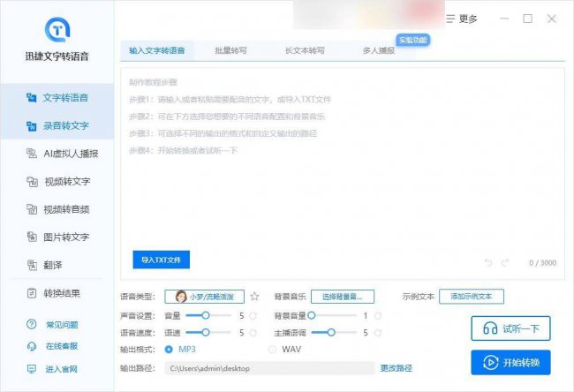The image size is (574, 392).
Task: Click the 录音转文字 sidebar icon
Action: [32, 126]
